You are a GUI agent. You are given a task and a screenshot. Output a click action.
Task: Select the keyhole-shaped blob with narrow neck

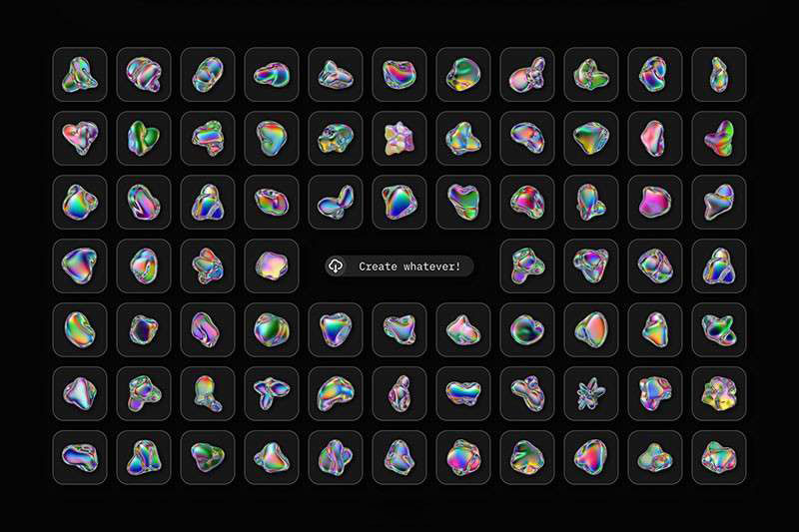pyautogui.click(x=208, y=393)
